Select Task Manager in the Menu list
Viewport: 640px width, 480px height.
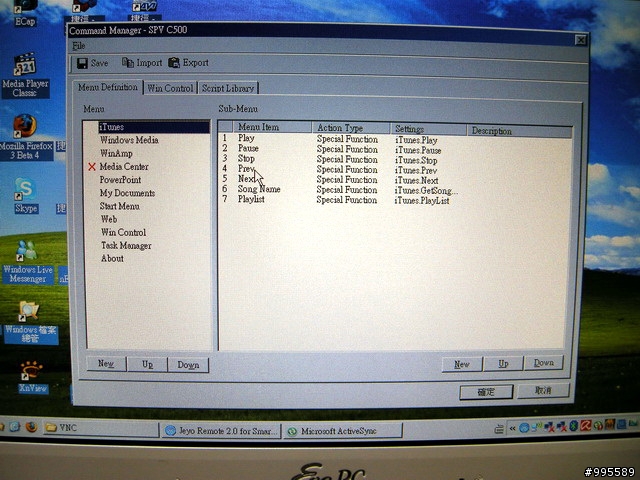coord(126,245)
